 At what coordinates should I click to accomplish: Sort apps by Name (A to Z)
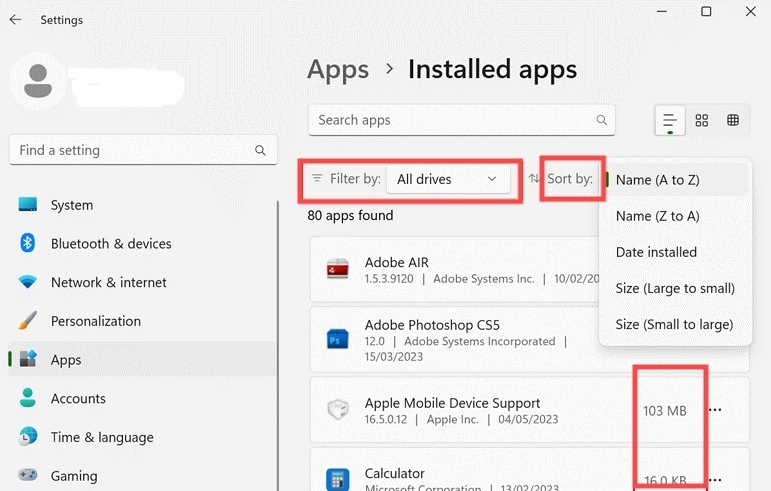[675, 180]
